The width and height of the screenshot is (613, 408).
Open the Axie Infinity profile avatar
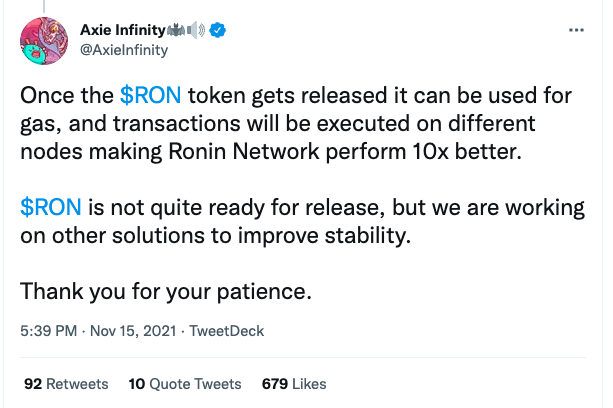(x=45, y=41)
